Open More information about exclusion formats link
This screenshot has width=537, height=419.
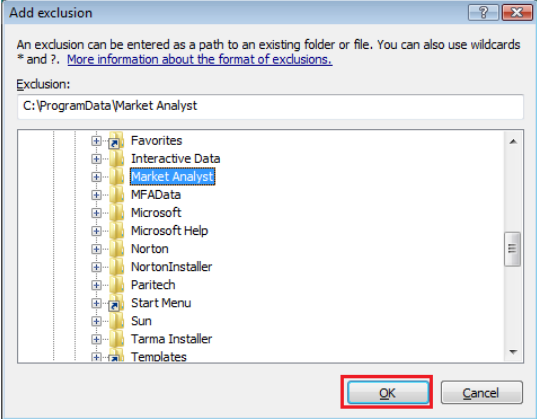[200, 60]
